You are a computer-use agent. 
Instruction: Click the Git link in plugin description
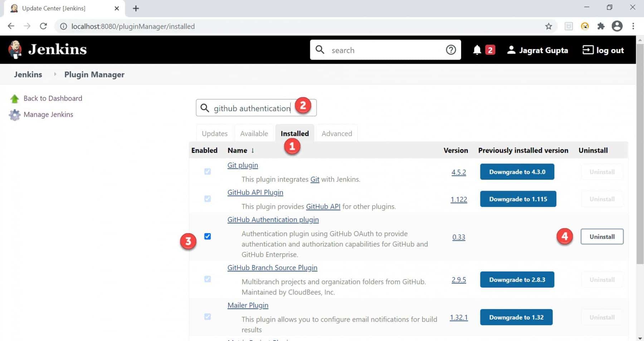point(315,179)
